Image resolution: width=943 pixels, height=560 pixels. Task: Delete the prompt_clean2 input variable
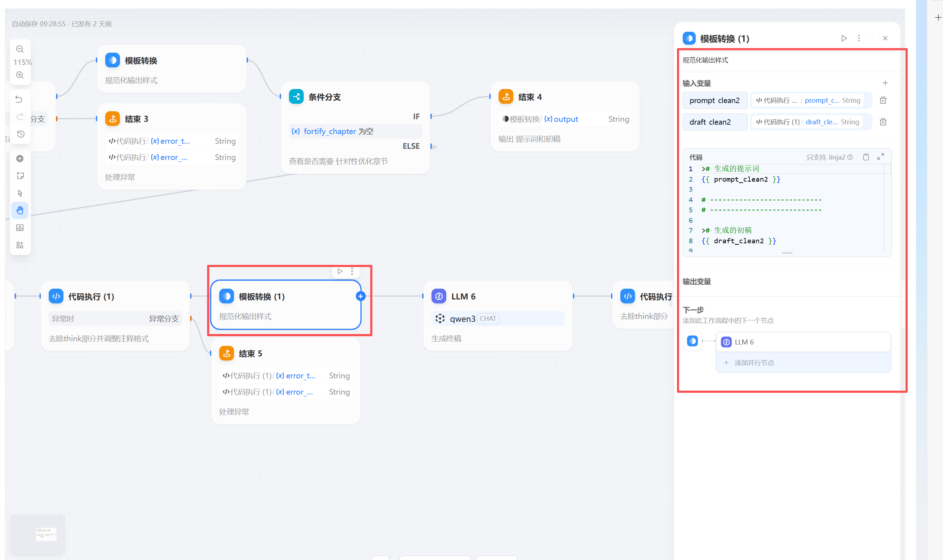point(883,101)
